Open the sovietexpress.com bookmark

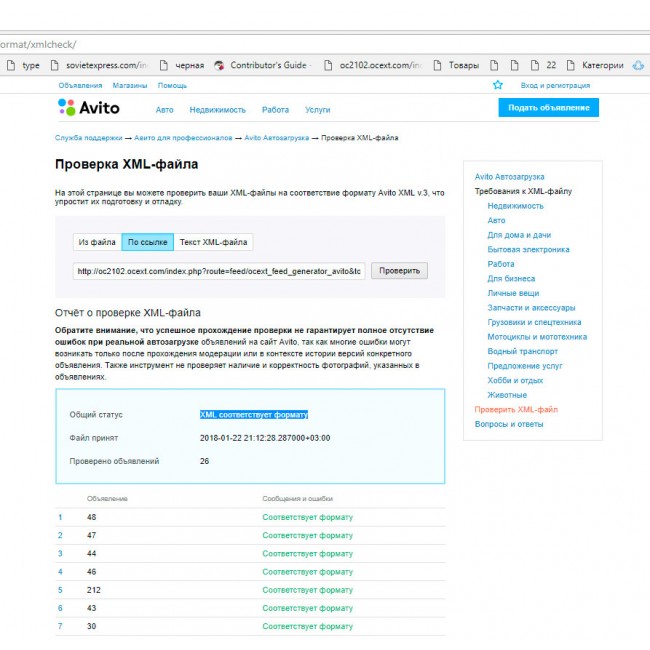97,66
